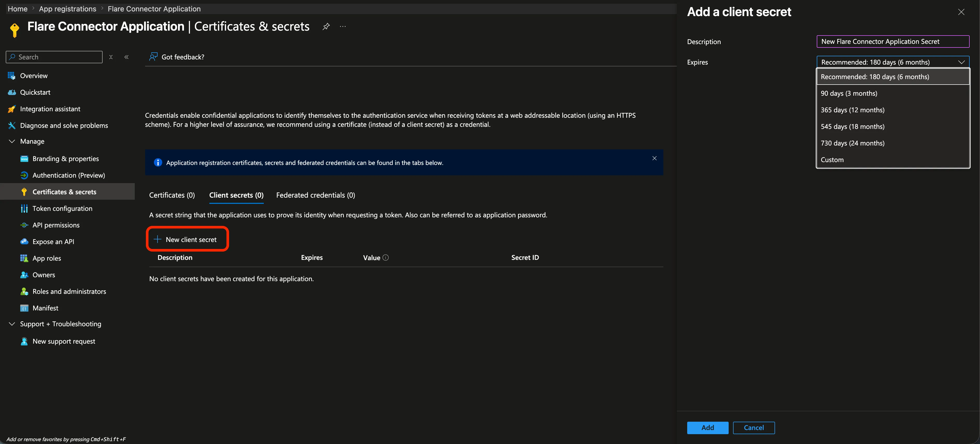Click the Integration assistant rocket icon
Image resolution: width=980 pixels, height=444 pixels.
click(12, 109)
